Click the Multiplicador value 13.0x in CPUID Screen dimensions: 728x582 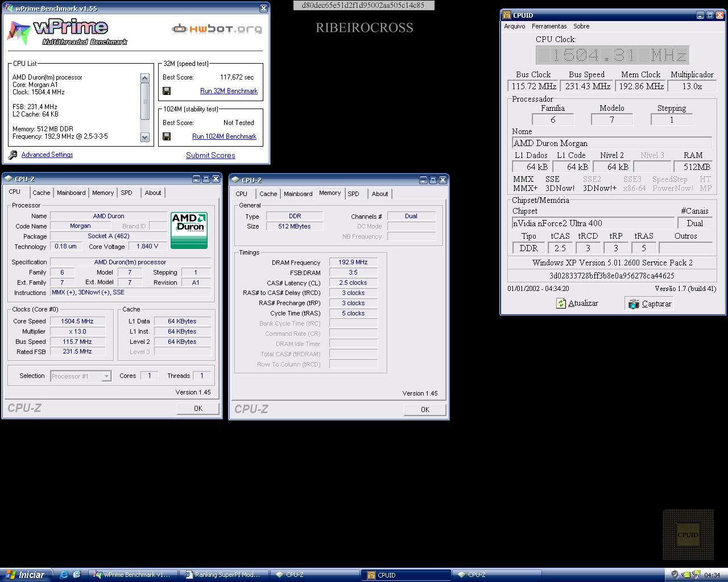[692, 86]
